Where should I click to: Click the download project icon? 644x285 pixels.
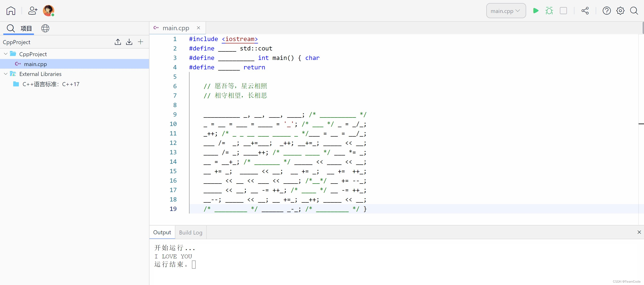click(129, 42)
